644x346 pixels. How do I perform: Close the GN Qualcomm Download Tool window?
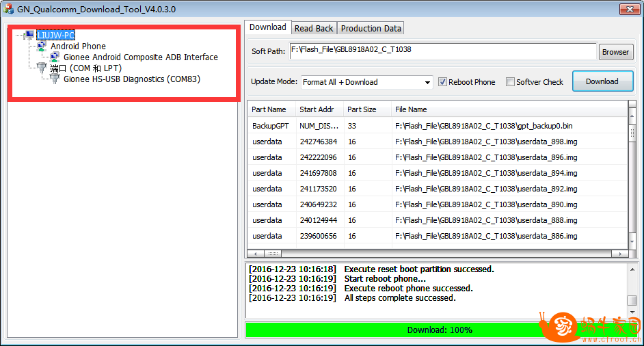630,9
